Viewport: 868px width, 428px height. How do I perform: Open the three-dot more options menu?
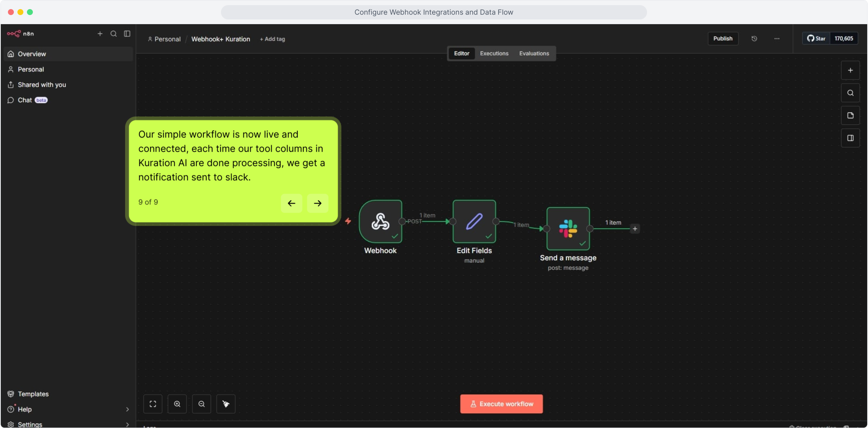tap(777, 38)
